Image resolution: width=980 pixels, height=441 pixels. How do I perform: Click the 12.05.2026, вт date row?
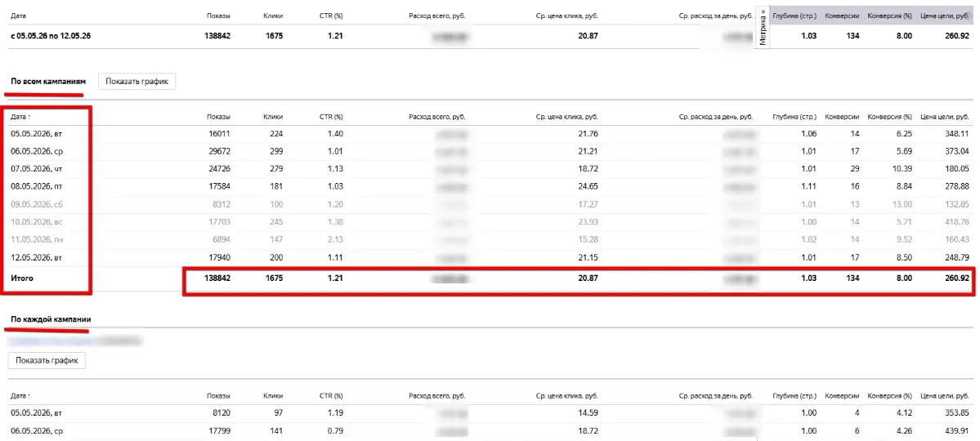[x=36, y=257]
